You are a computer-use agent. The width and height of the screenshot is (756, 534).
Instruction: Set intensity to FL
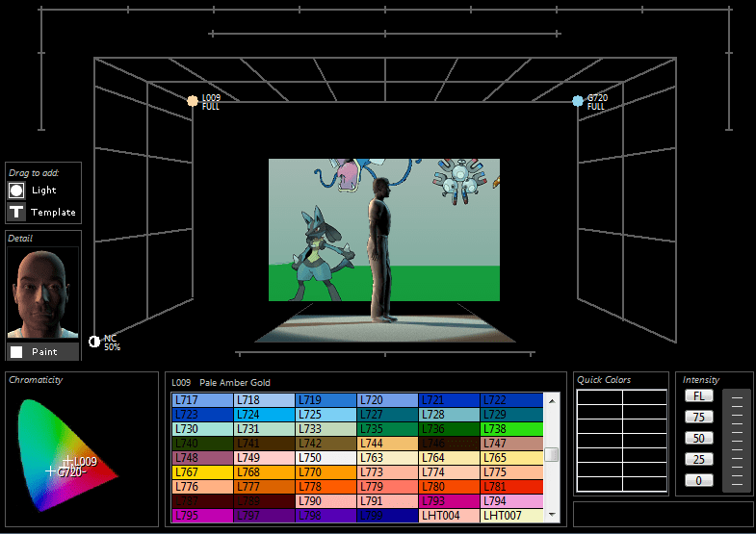point(698,395)
